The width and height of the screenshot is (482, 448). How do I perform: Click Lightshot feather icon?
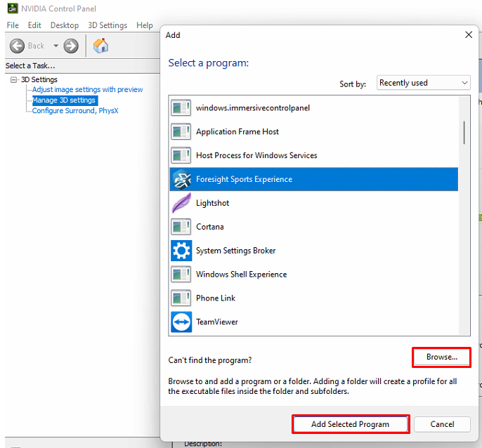[181, 203]
